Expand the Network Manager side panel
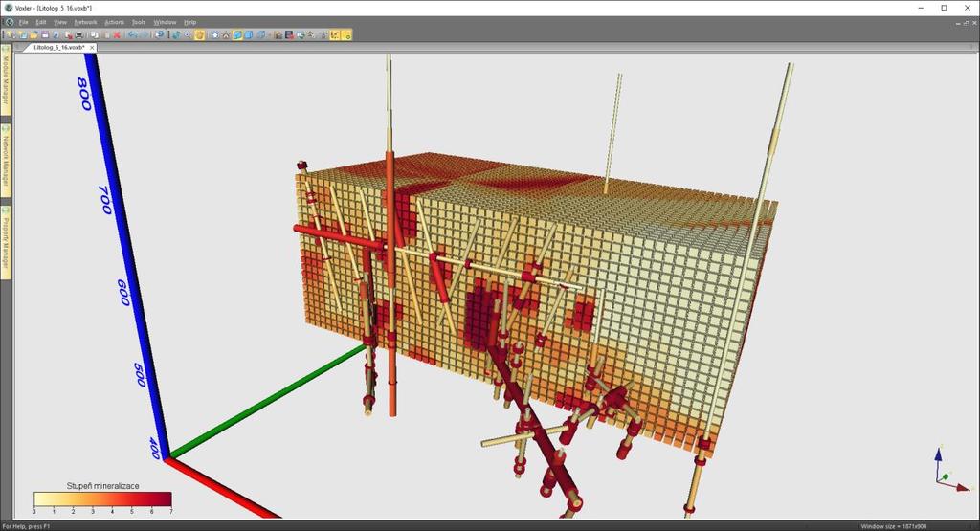 [x=6, y=160]
